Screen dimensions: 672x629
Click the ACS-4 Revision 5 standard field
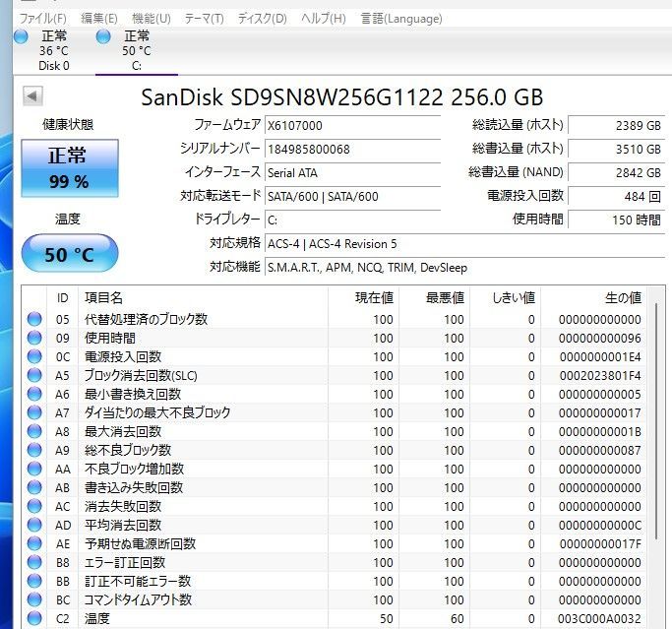click(465, 244)
